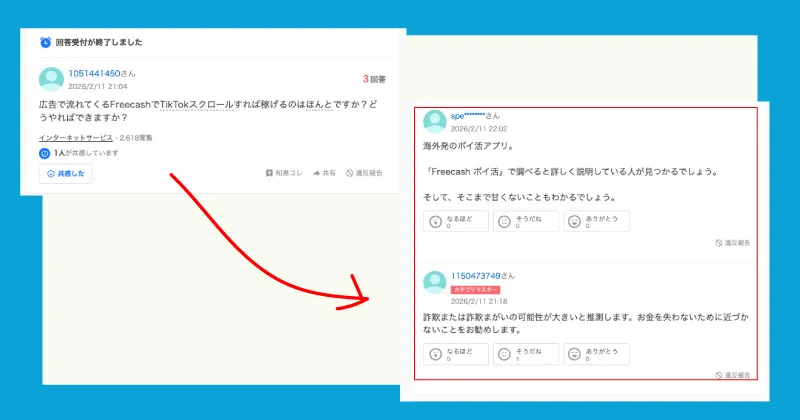The width and height of the screenshot is (800, 420).
Task: Click ありがとう on 1150473749's answer
Action: [x=596, y=354]
